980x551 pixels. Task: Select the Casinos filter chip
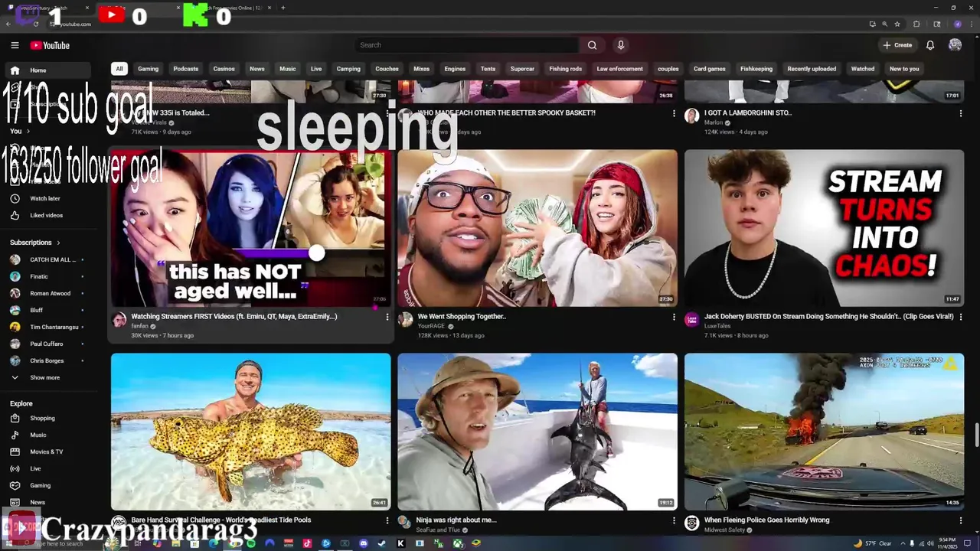[x=224, y=69]
